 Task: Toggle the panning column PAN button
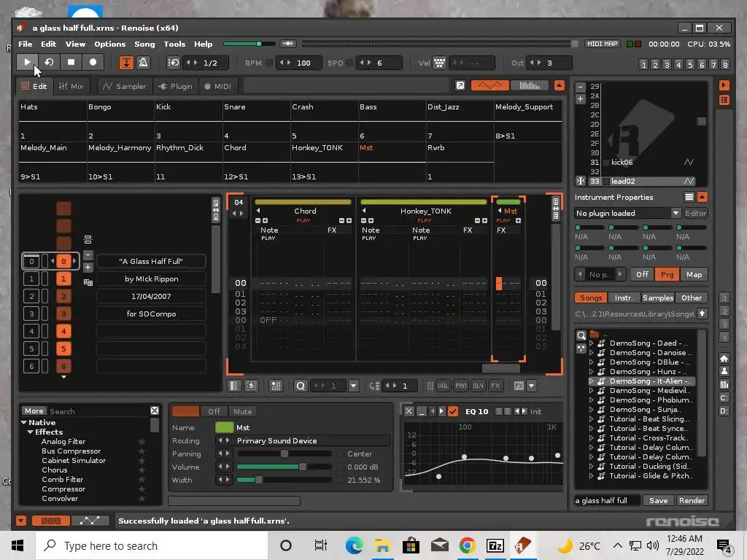click(x=461, y=386)
